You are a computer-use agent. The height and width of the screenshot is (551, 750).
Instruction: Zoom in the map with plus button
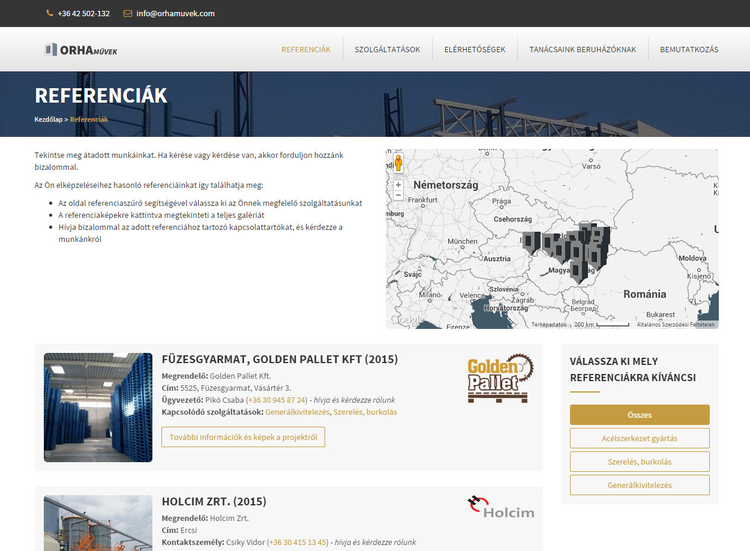(x=398, y=185)
